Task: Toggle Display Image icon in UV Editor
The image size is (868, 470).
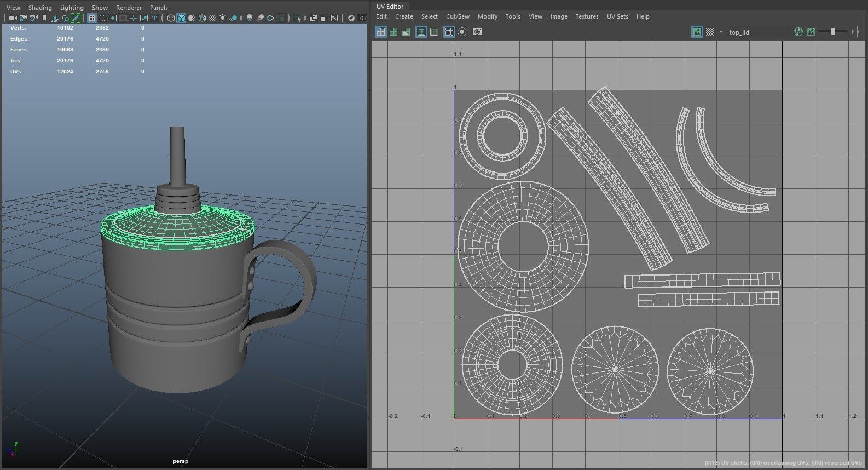Action: click(x=697, y=32)
